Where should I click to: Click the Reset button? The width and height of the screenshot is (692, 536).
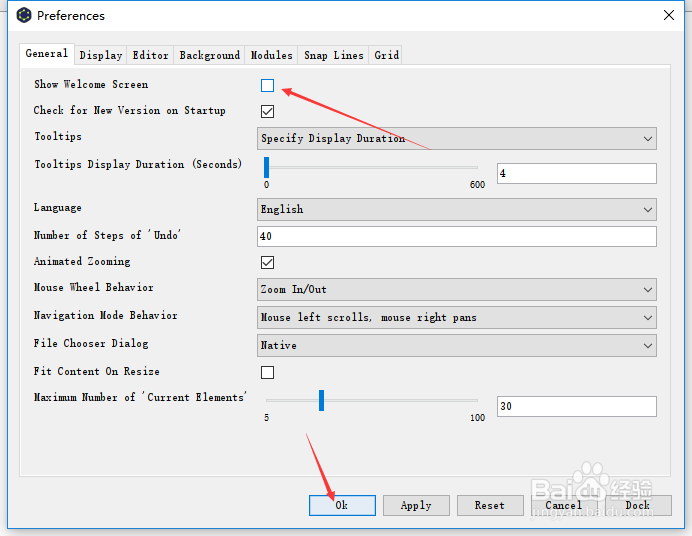click(490, 505)
